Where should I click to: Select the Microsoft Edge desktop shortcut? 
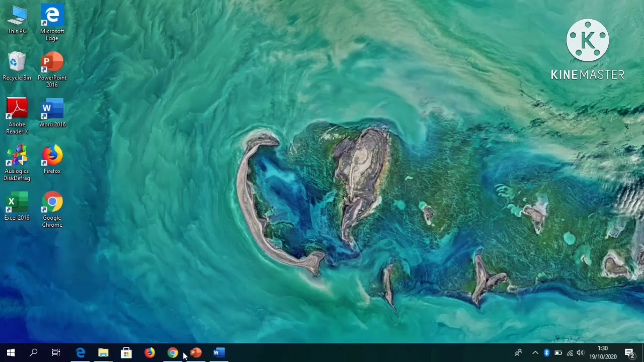[52, 23]
